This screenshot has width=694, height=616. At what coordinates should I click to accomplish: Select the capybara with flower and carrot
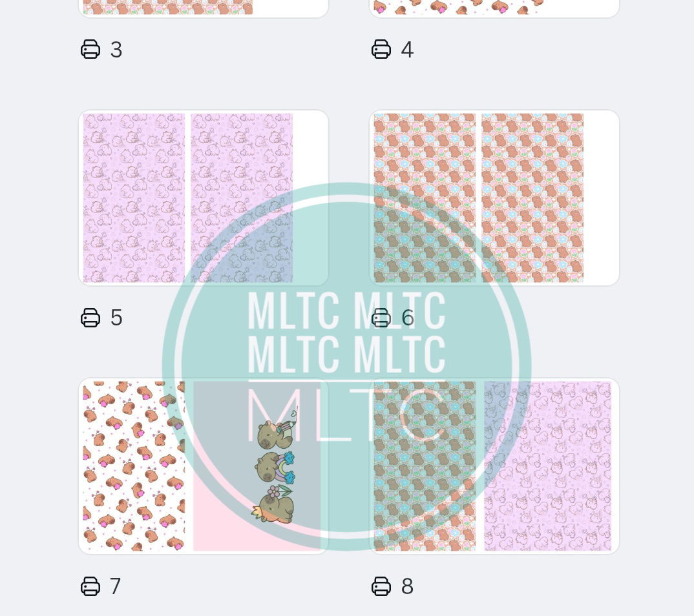[273, 504]
